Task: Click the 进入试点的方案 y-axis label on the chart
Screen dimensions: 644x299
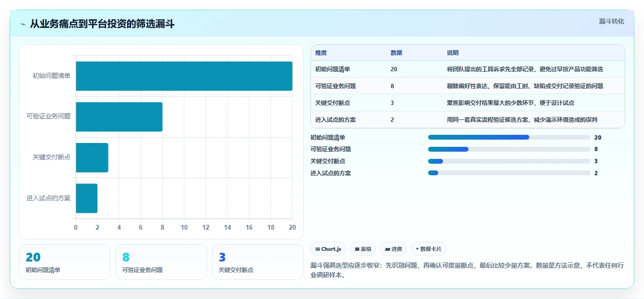Action: (x=49, y=198)
